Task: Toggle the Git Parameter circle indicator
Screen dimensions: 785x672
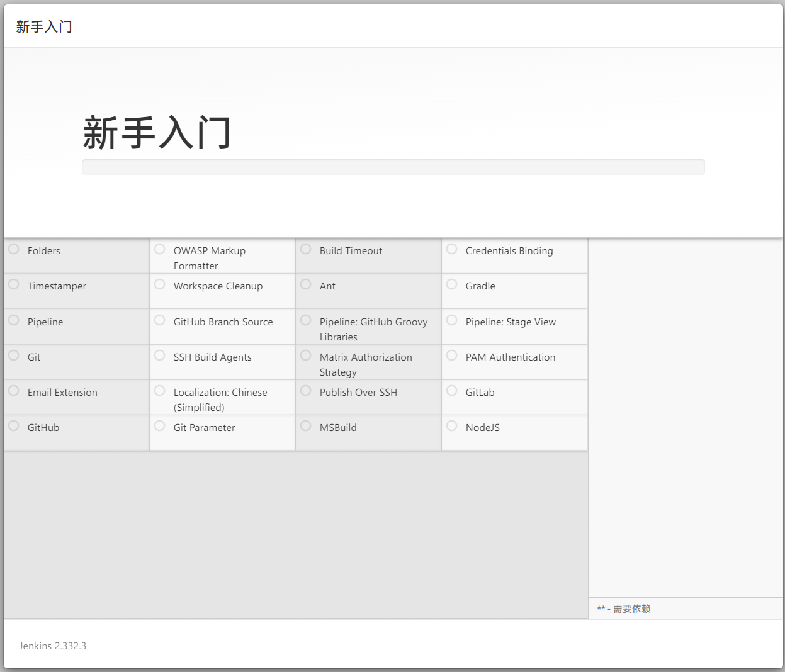Action: click(x=160, y=426)
